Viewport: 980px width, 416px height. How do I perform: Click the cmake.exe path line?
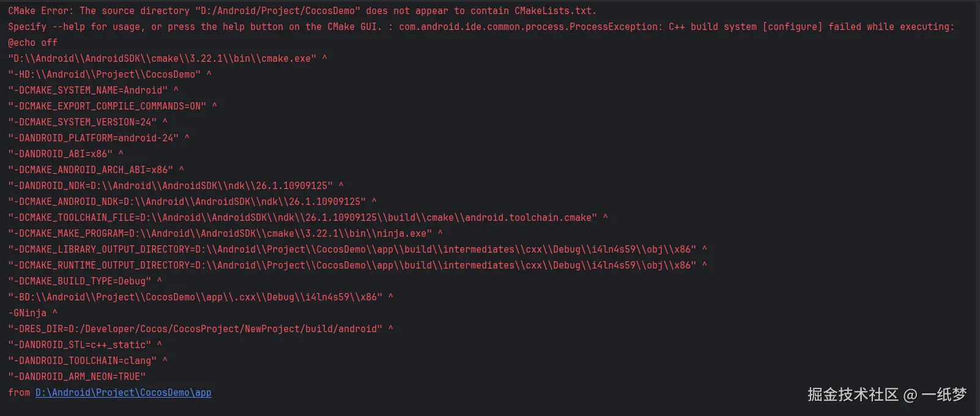pyautogui.click(x=162, y=59)
